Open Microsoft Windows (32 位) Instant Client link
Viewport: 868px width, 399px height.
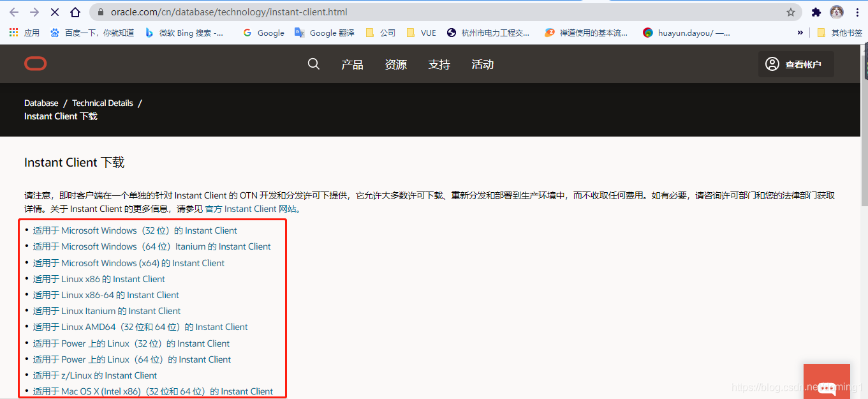tap(135, 230)
